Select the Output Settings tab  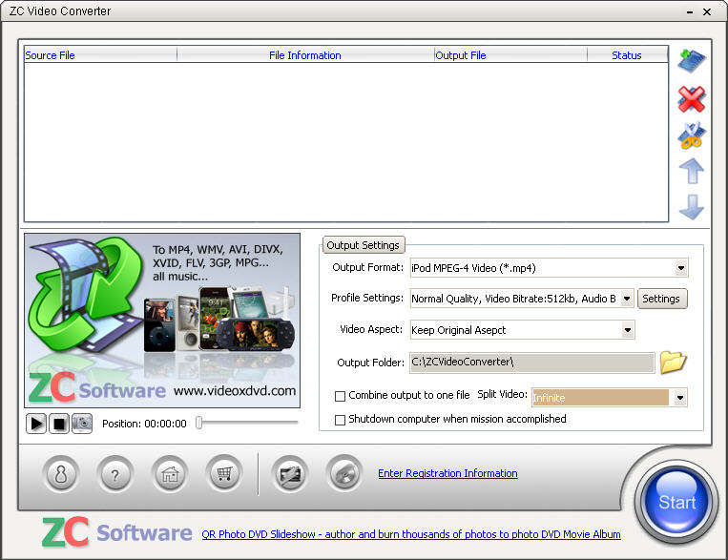click(x=363, y=245)
